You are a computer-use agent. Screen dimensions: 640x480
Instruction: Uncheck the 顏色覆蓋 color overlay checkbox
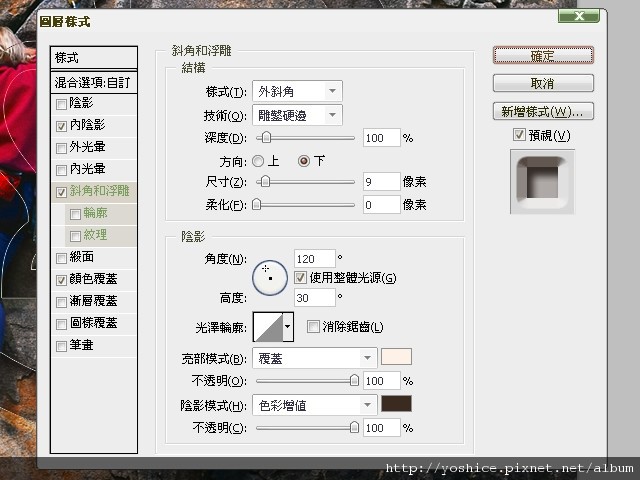pos(61,280)
